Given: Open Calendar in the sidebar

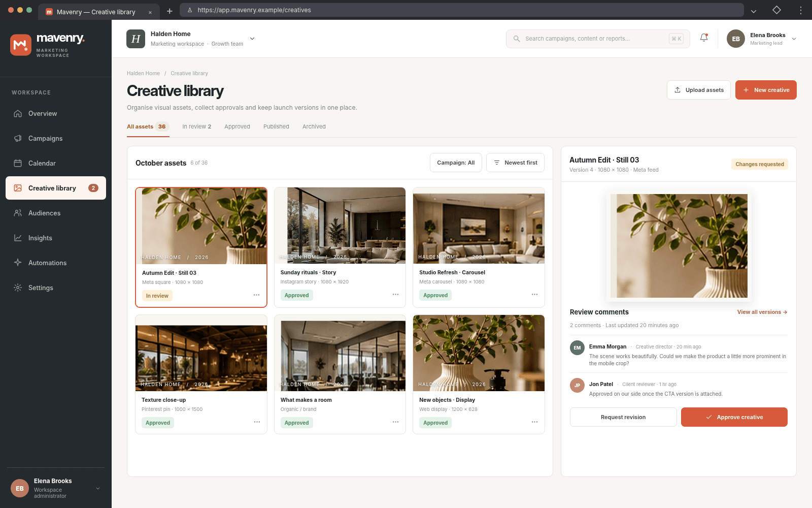Looking at the screenshot, I should (56, 163).
